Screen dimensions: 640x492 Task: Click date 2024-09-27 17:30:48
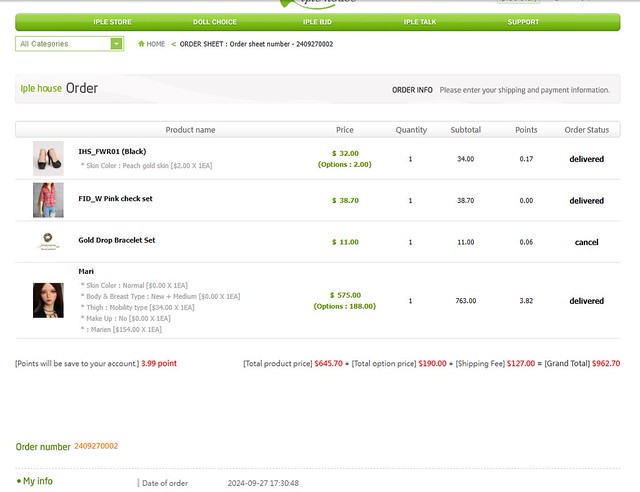click(263, 483)
